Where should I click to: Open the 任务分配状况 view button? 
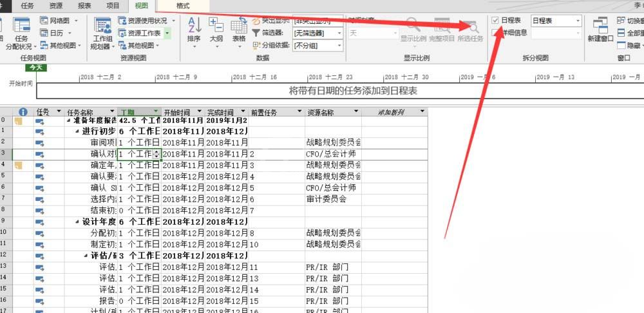[21, 33]
